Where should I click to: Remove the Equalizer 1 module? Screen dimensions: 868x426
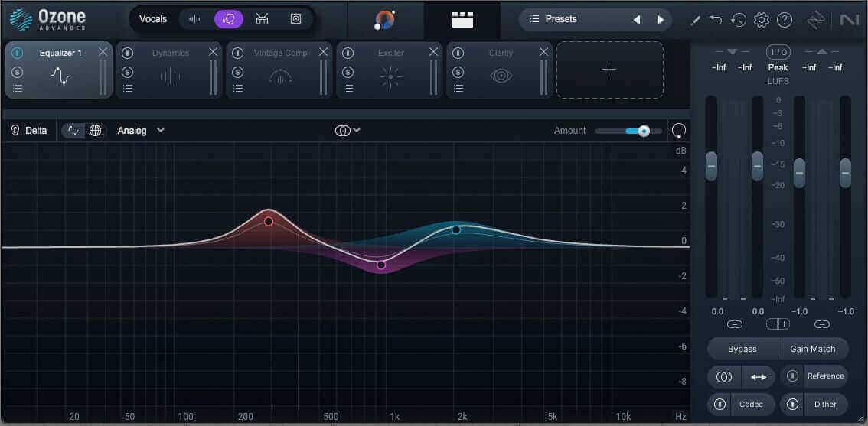point(103,52)
